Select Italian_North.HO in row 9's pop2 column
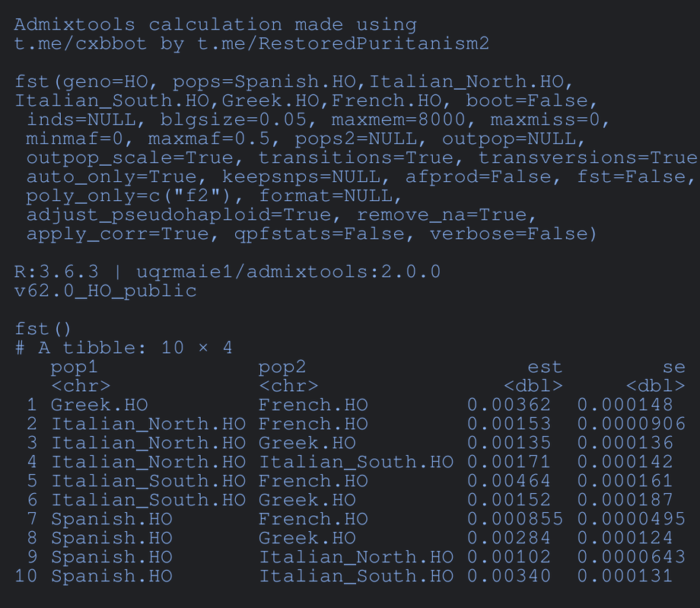Viewport: 700px width, 608px height. [355, 557]
